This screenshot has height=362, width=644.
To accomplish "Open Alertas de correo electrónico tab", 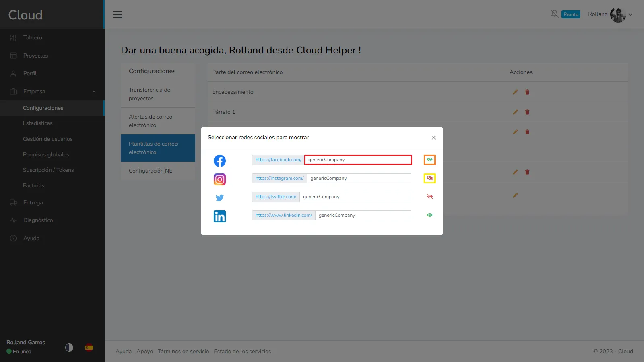I will 158,121.
